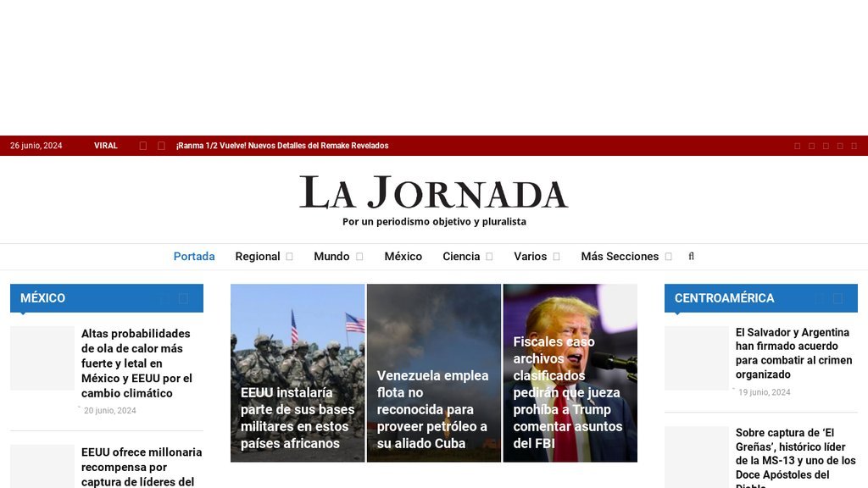The image size is (868, 488).
Task: Open article on captura de 'El Greñas'
Action: [795, 457]
